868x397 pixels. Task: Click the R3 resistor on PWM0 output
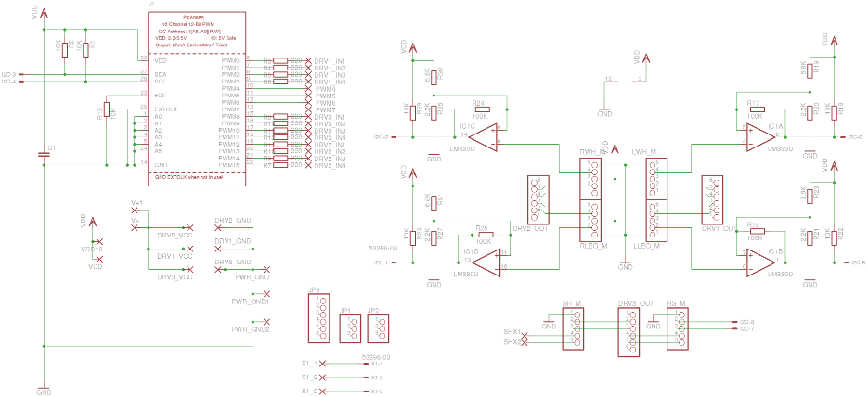281,61
